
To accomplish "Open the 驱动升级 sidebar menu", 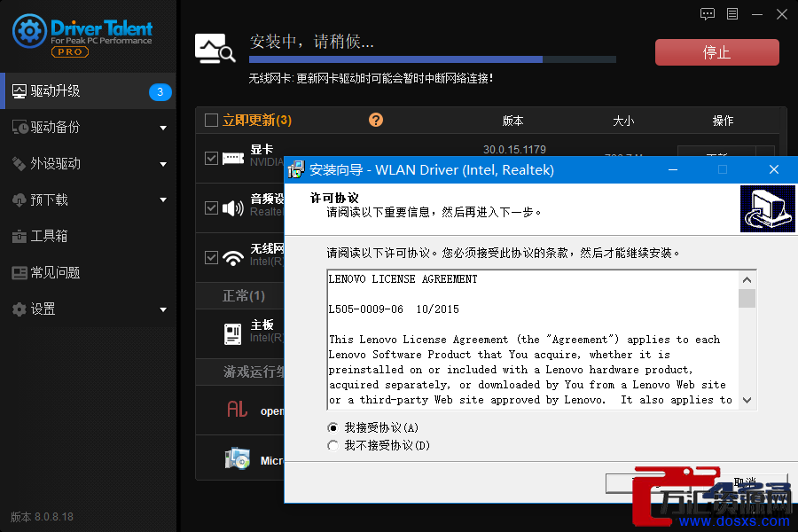I will pyautogui.click(x=88, y=91).
